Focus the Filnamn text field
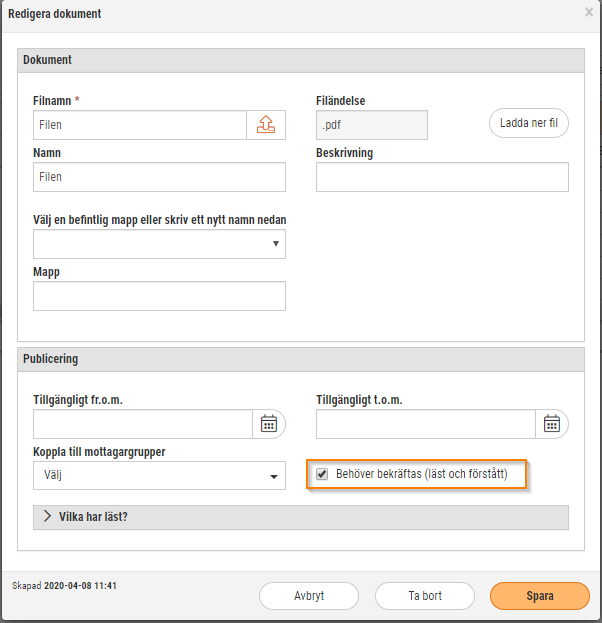The height and width of the screenshot is (623, 602). pyautogui.click(x=140, y=125)
